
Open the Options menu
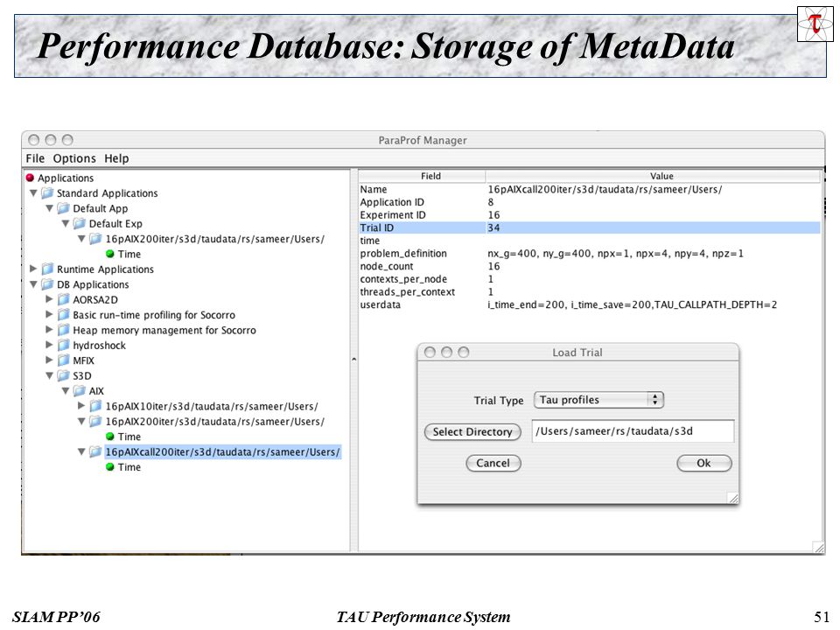click(x=73, y=158)
